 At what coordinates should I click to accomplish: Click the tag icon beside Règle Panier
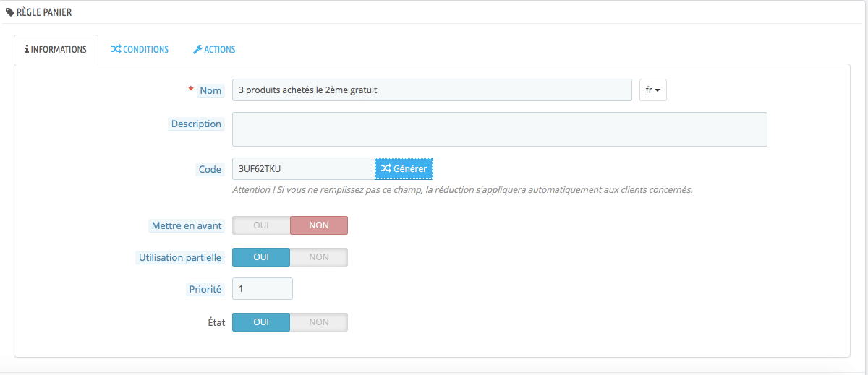tap(10, 12)
